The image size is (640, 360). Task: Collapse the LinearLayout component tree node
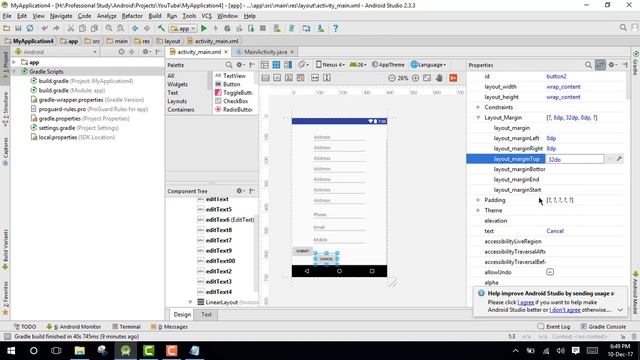pyautogui.click(x=190, y=302)
